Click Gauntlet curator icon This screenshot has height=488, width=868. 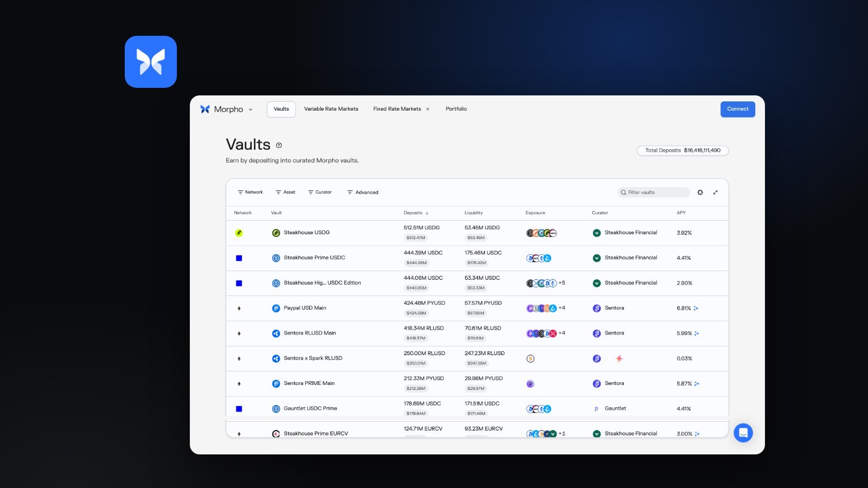pos(597,409)
